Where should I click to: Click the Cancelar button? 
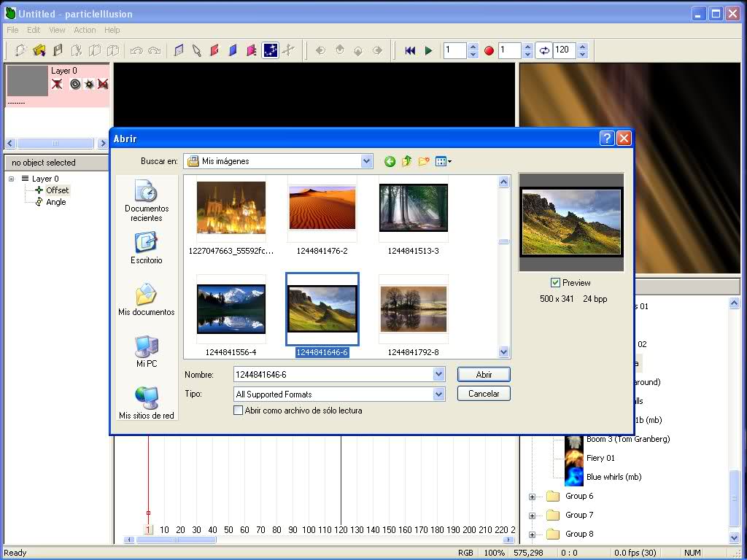[484, 393]
